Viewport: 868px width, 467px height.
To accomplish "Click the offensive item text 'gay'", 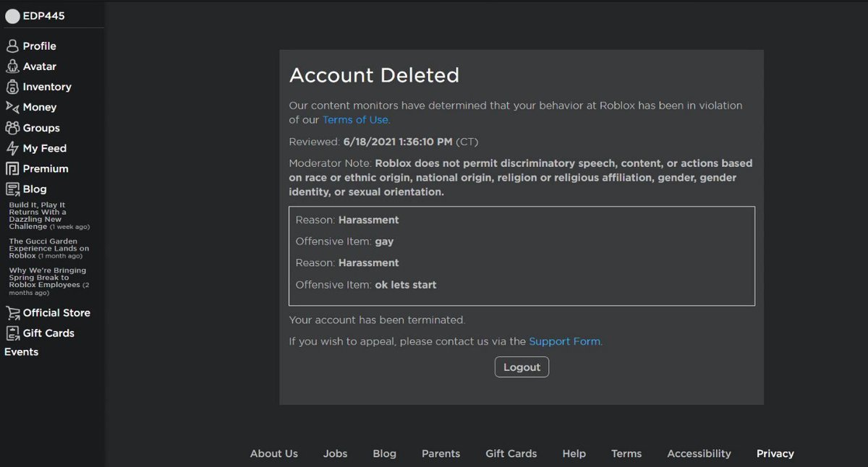I will pos(384,242).
